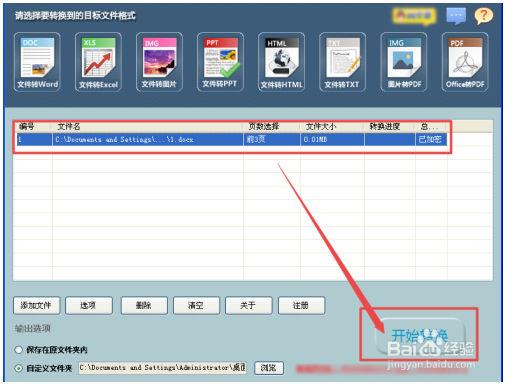Click the 浏览 browse button
506x385 pixels.
[x=269, y=368]
